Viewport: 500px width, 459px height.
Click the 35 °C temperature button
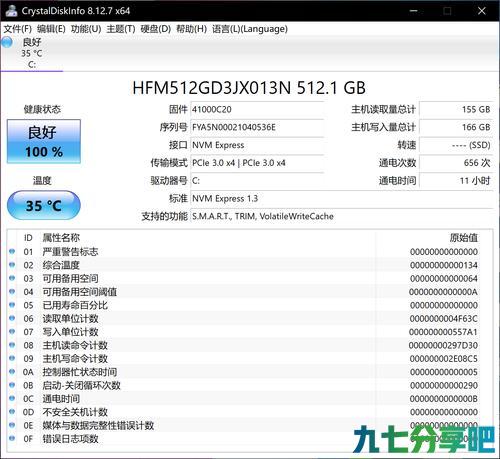tap(44, 205)
